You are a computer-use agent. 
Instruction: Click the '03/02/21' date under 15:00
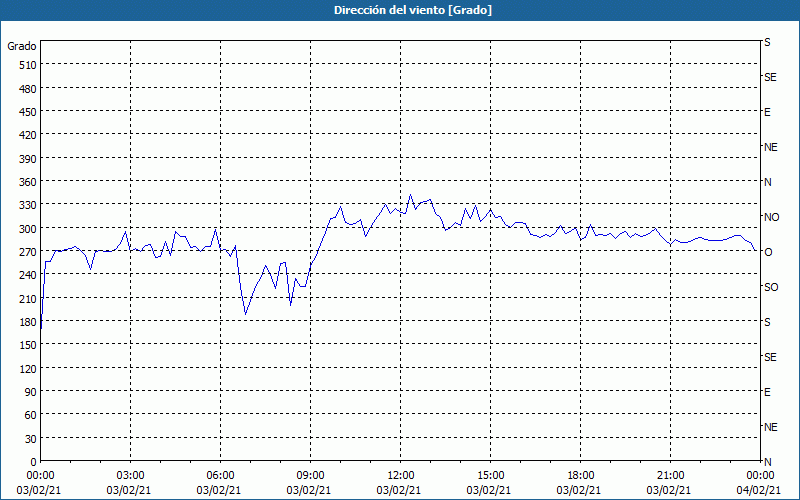489,490
